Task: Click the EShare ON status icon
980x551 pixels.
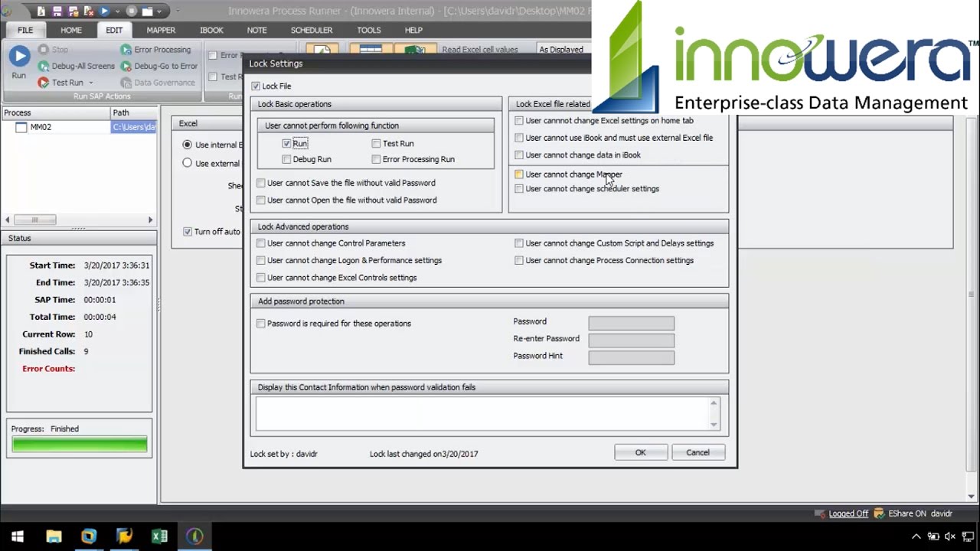Action: 880,514
